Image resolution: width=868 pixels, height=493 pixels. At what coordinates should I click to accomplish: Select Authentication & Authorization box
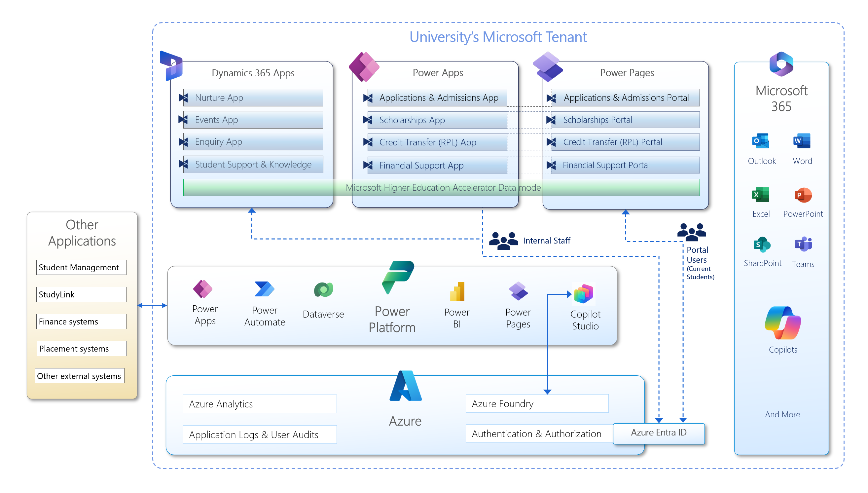point(539,434)
